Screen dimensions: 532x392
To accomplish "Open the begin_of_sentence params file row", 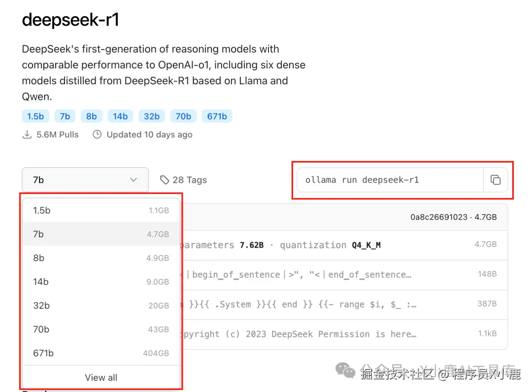I will click(x=345, y=275).
